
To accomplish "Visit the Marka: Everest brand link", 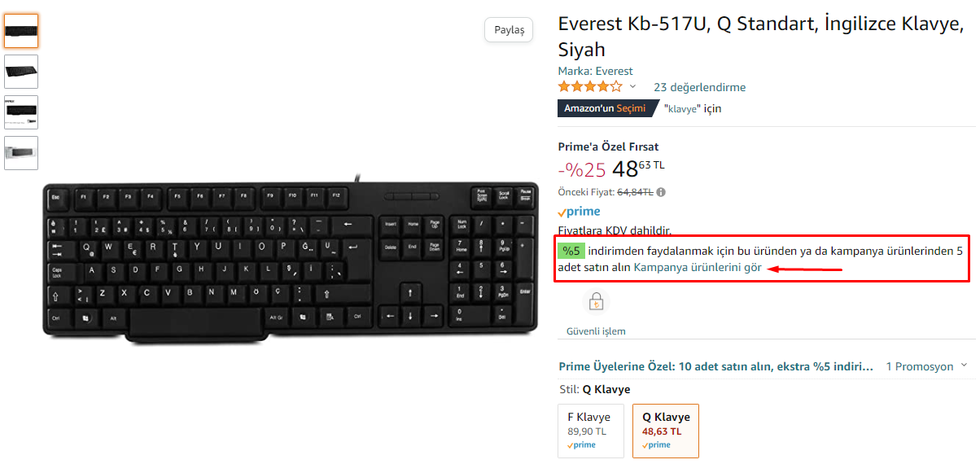I will (595, 71).
